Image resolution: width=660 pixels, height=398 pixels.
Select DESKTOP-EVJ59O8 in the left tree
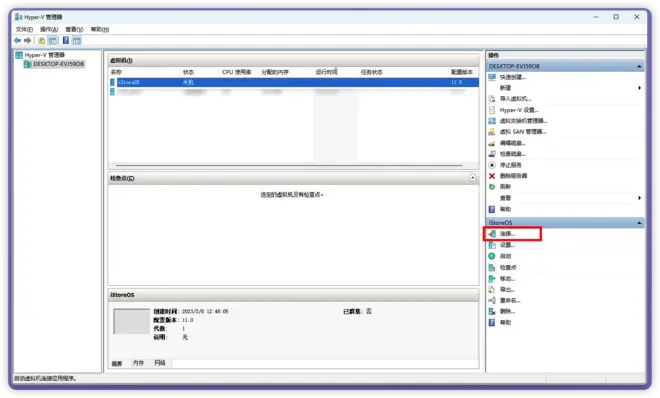point(58,64)
